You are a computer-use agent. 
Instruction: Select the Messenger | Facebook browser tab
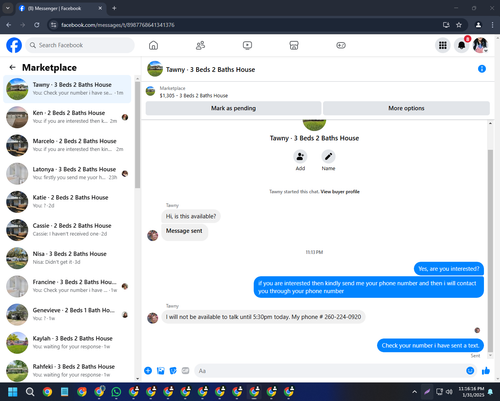pyautogui.click(x=60, y=8)
